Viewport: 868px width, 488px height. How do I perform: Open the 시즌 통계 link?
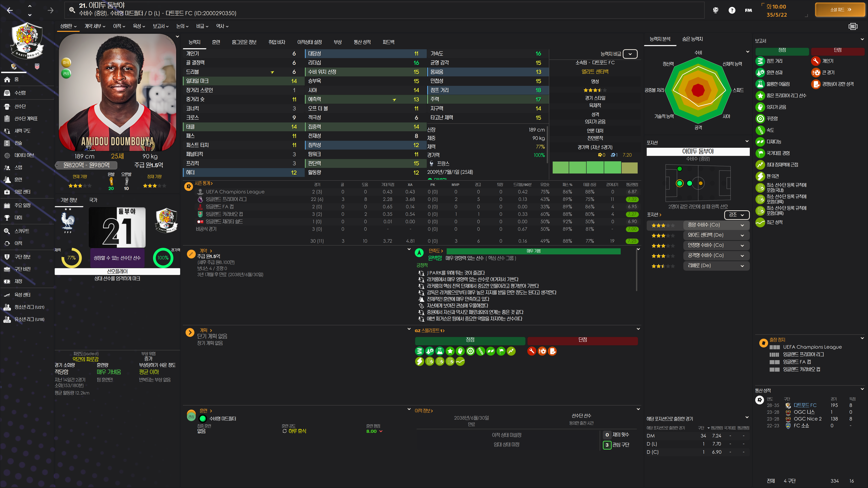[x=203, y=183]
